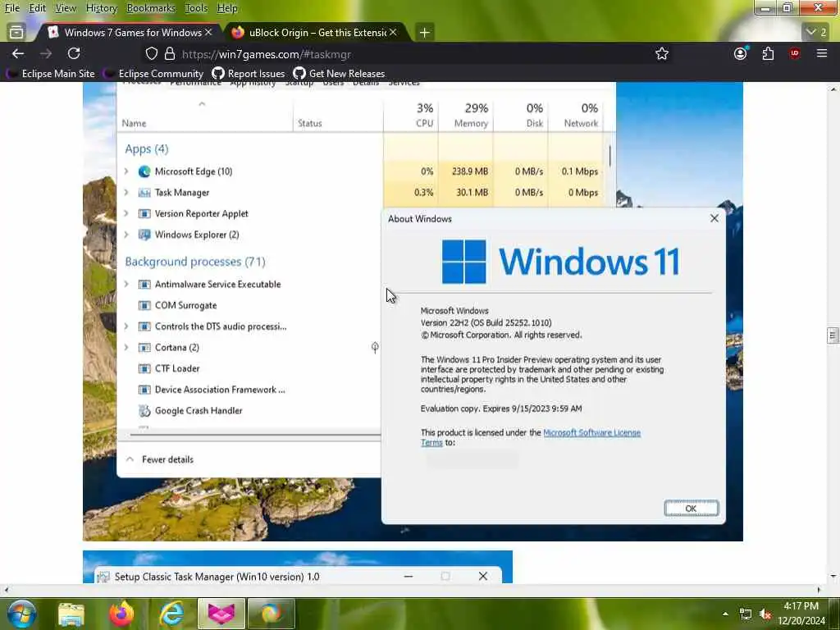Open the Firefox account icon
The width and height of the screenshot is (840, 630).
point(741,53)
